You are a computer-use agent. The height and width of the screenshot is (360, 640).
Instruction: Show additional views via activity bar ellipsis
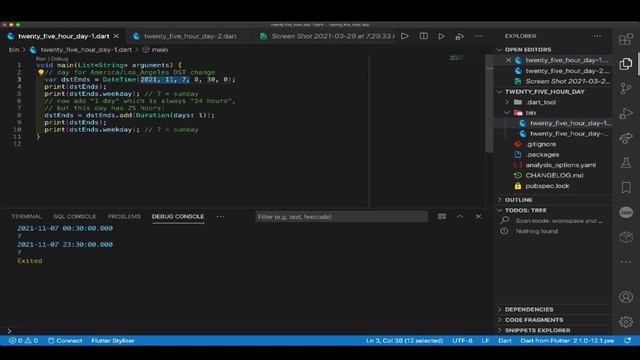tap(625, 262)
